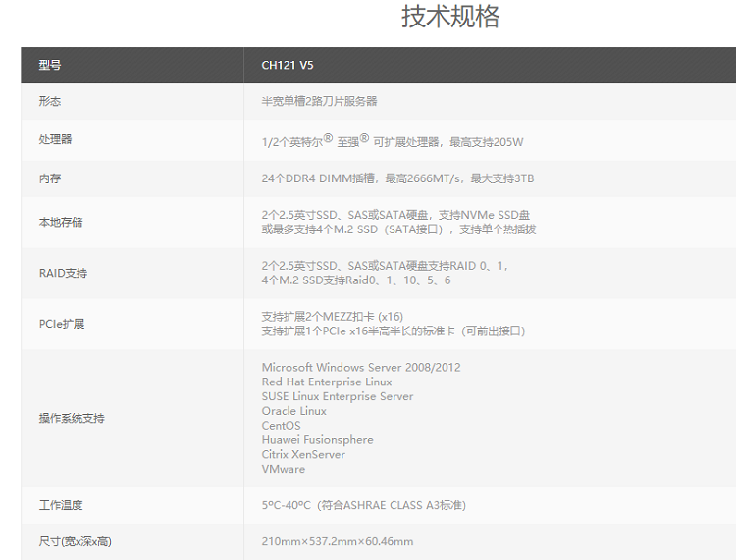This screenshot has width=736, height=560.
Task: Click the 技术规格 heading
Action: coord(450,17)
